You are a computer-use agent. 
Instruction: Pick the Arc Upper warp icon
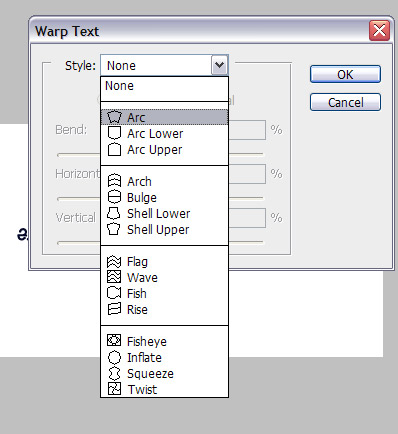click(x=114, y=149)
